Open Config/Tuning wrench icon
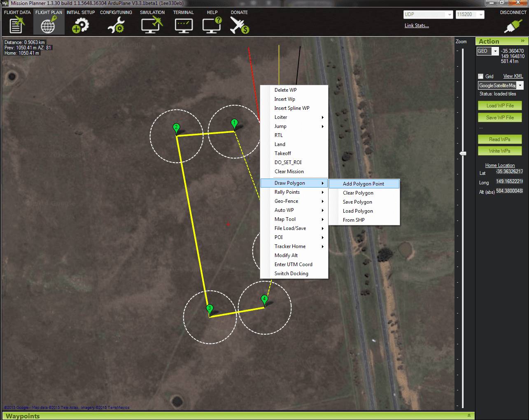 [x=116, y=25]
